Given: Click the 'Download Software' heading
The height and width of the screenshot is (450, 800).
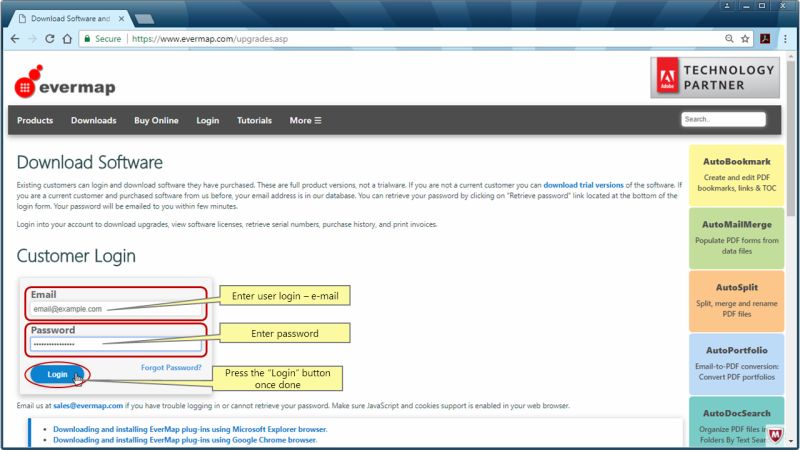Looking at the screenshot, I should tap(90, 162).
